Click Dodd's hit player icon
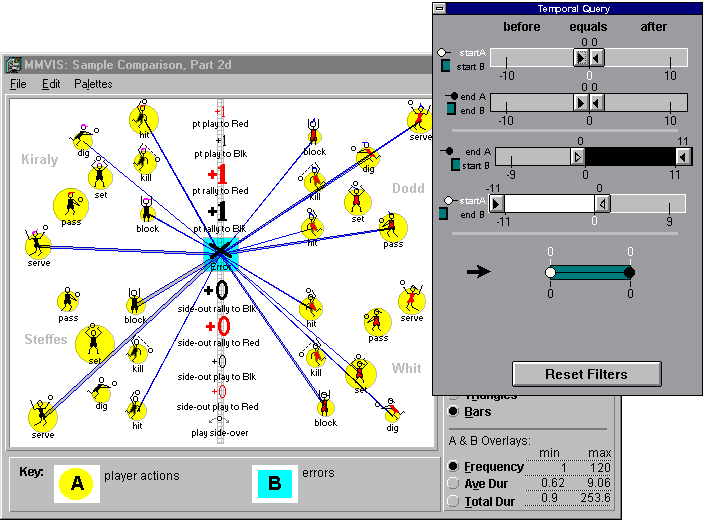This screenshot has height=520, width=703. (x=312, y=225)
